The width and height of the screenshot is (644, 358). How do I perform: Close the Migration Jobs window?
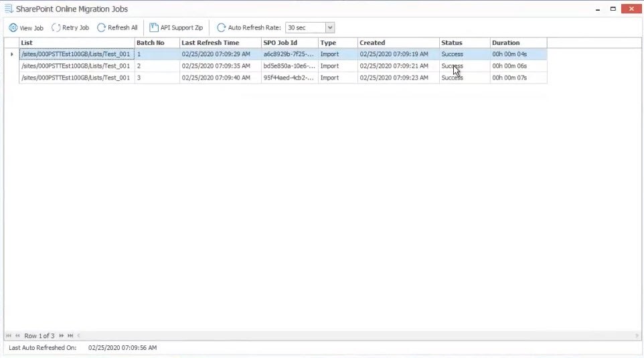pyautogui.click(x=631, y=9)
